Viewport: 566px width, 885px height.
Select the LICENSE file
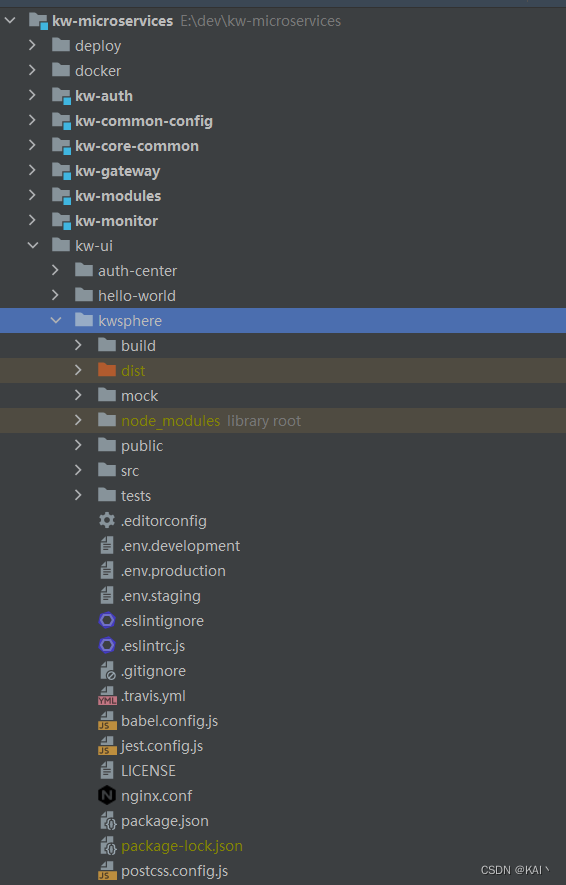283,770
